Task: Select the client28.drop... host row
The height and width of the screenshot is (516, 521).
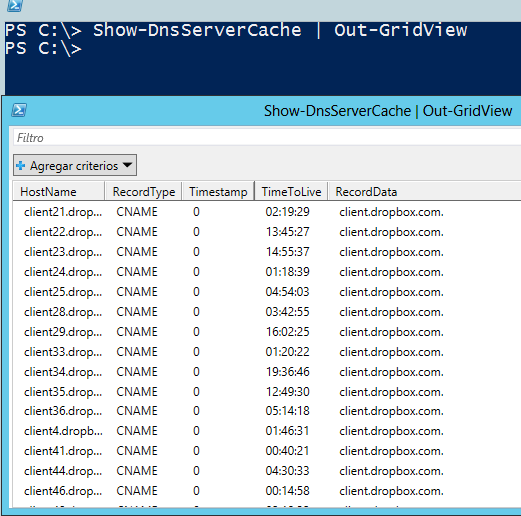Action: point(267,312)
